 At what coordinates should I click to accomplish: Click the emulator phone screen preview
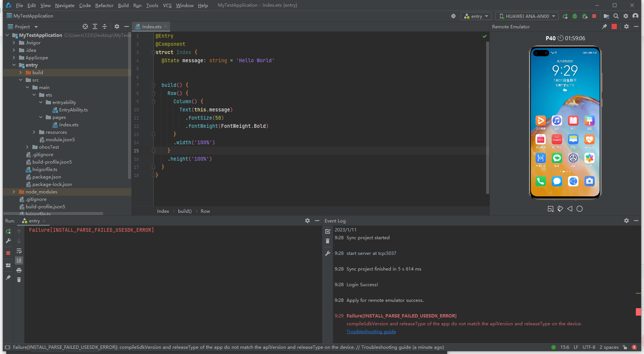[x=565, y=122]
